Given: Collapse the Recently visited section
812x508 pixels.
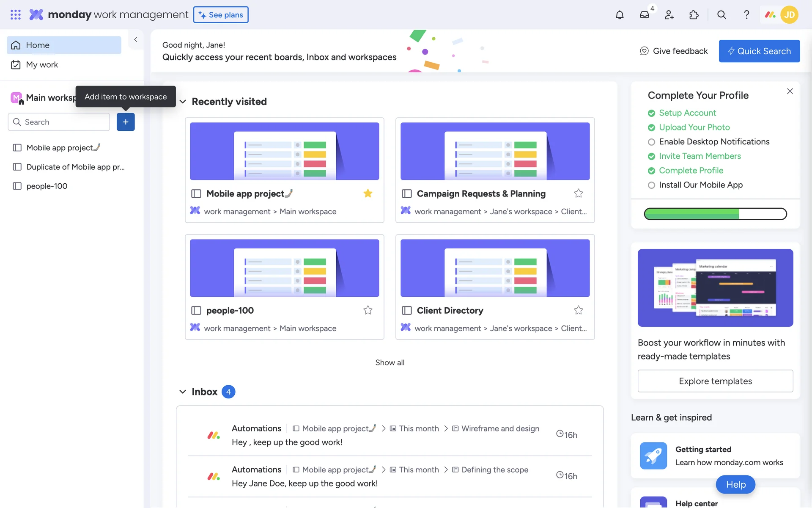Looking at the screenshot, I should [x=183, y=102].
